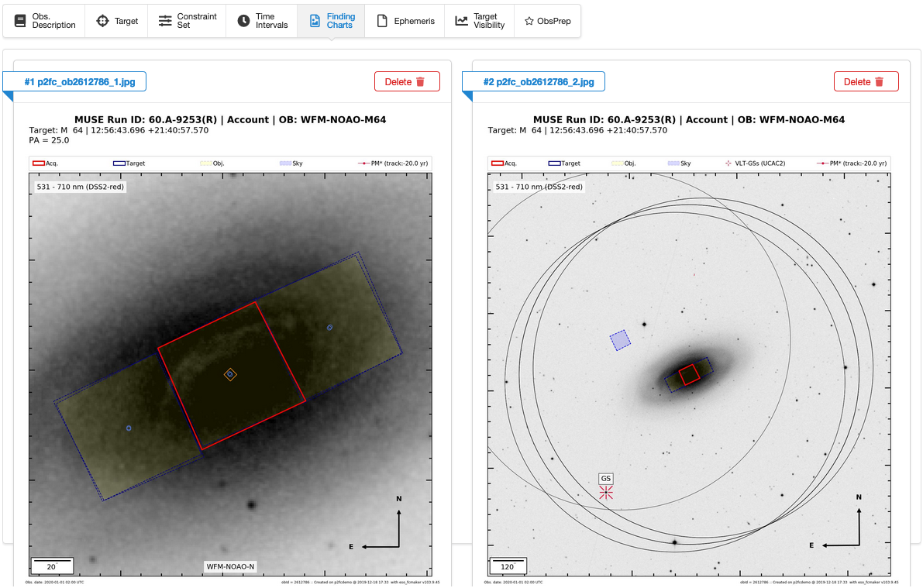Select the Finding Charts tab
The image size is (923, 588).
[332, 21]
